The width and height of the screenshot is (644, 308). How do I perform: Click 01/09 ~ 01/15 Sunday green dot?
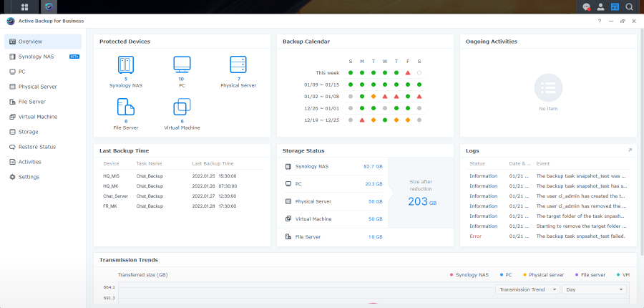(351, 85)
